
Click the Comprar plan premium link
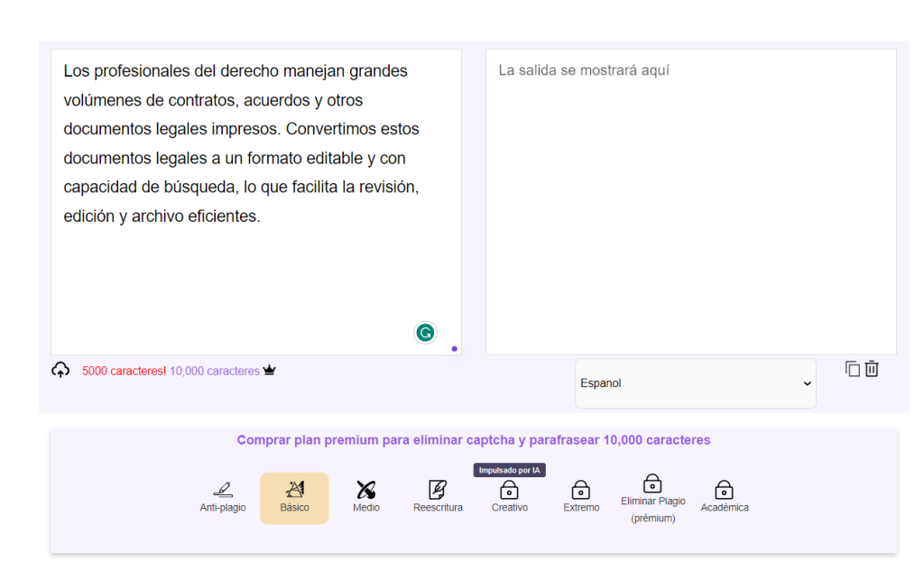coord(473,440)
